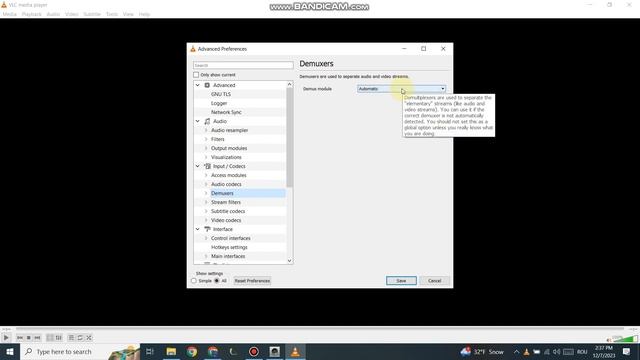The width and height of the screenshot is (640, 360).
Task: Select Hotkeys settings tree item
Action: (x=229, y=247)
